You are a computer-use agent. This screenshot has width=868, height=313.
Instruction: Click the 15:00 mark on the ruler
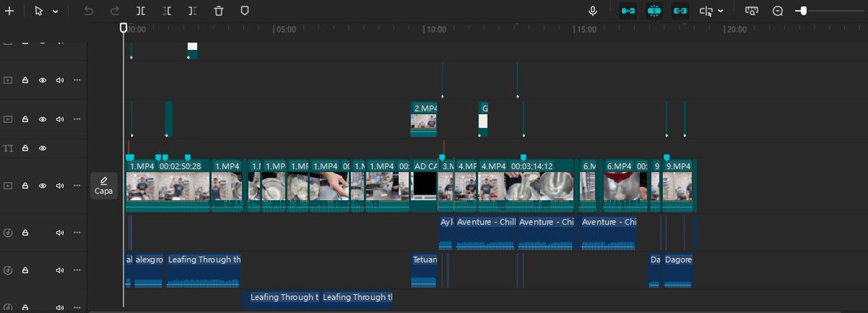[586, 30]
